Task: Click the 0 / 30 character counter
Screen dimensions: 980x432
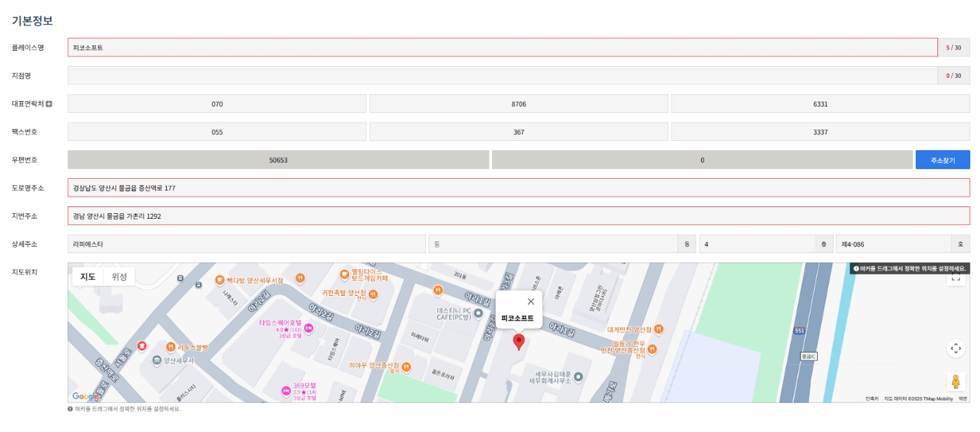Action: click(954, 76)
